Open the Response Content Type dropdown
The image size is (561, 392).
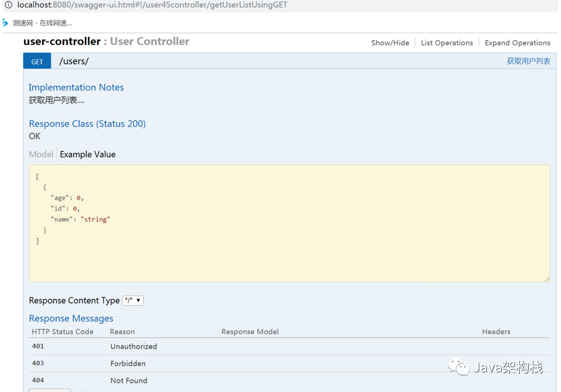pos(133,300)
